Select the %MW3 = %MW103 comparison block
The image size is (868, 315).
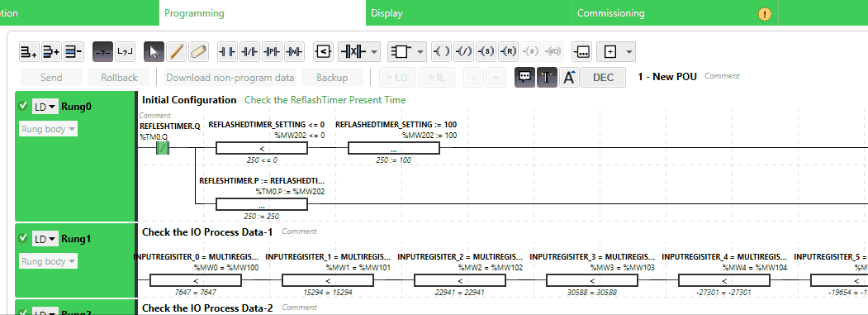pos(592,280)
